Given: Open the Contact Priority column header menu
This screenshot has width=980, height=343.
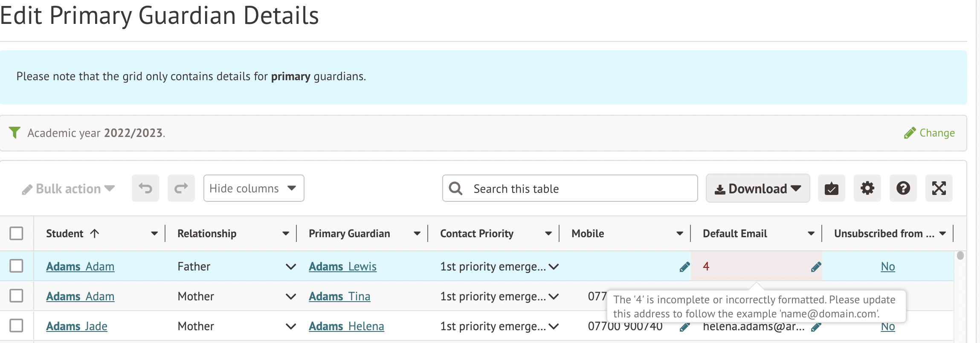Looking at the screenshot, I should (x=548, y=233).
